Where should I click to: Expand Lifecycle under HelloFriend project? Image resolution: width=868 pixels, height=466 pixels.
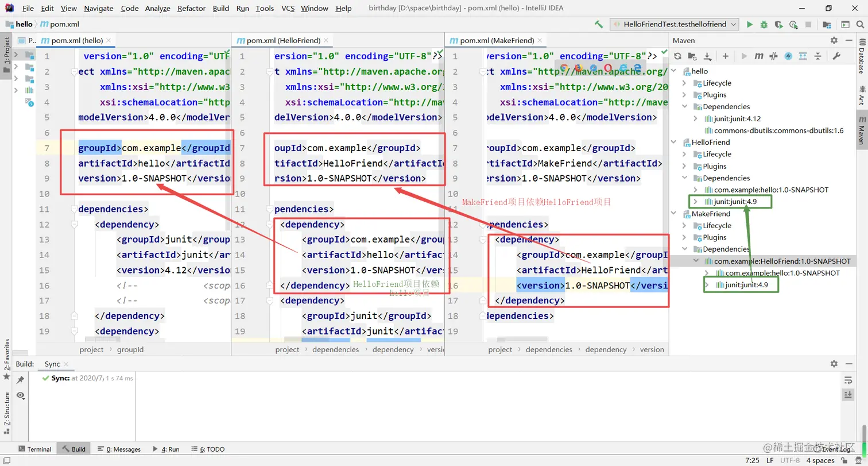point(684,155)
